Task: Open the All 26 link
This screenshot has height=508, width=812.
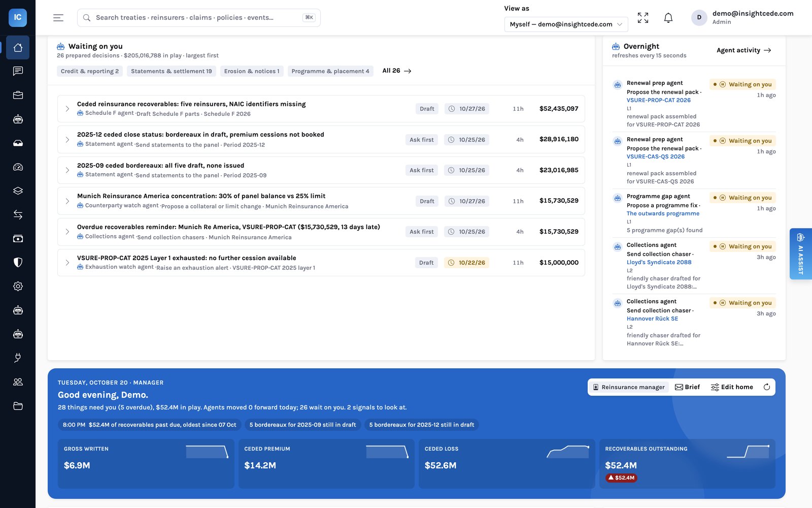Action: (397, 71)
